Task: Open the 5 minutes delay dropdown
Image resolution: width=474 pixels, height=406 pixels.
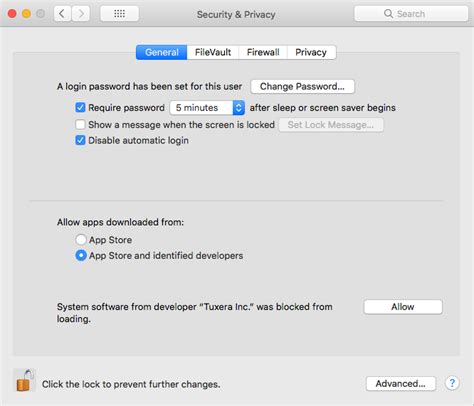Action: coord(207,108)
